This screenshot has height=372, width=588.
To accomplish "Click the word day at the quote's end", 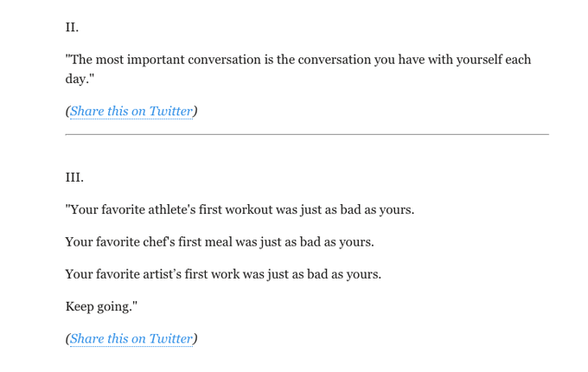I will pos(76,79).
